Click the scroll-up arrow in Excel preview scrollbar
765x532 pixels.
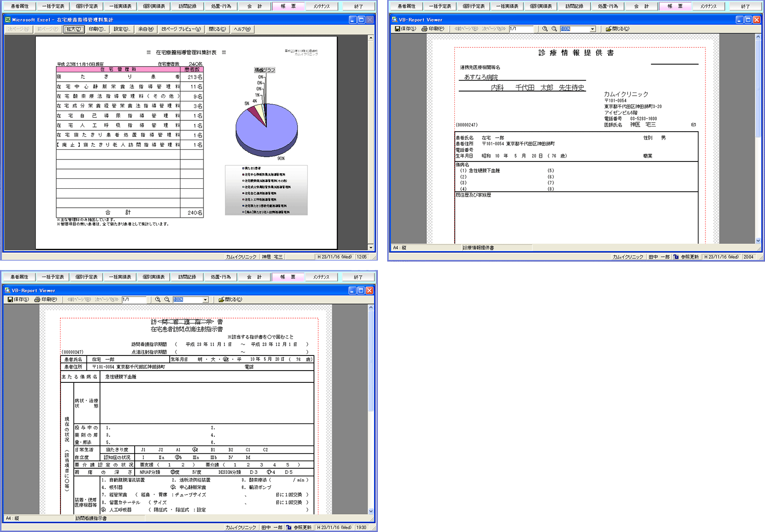tap(371, 38)
